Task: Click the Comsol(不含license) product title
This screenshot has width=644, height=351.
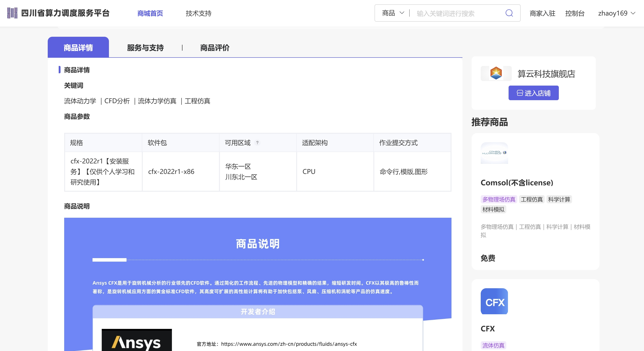Action: pyautogui.click(x=517, y=183)
